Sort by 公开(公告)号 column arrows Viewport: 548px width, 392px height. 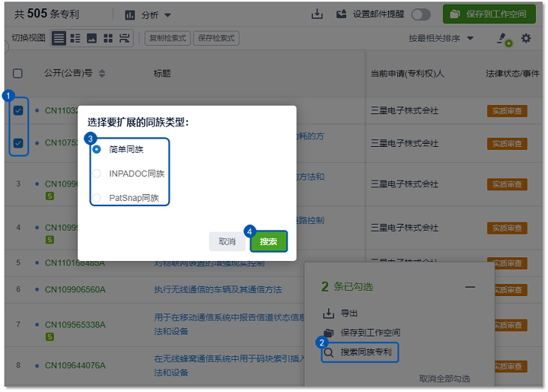coord(102,74)
